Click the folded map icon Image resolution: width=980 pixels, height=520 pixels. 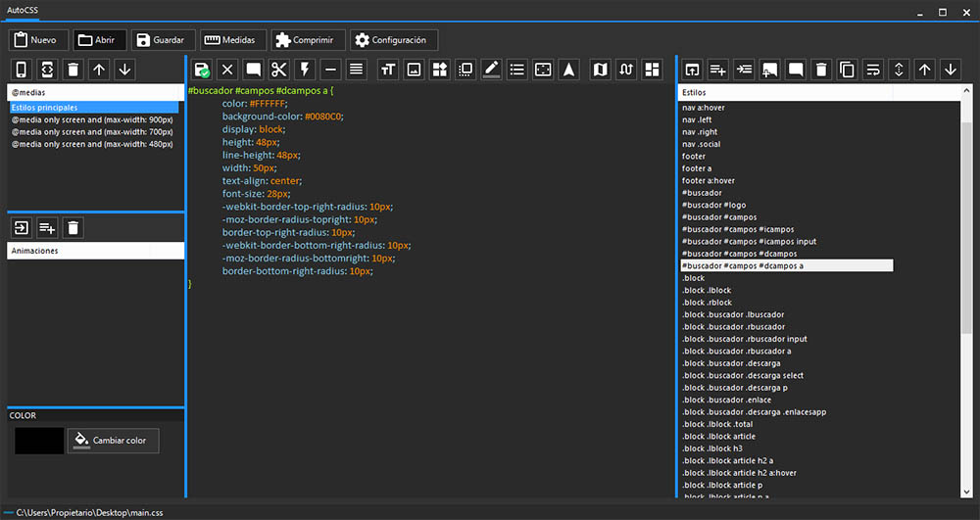[600, 70]
